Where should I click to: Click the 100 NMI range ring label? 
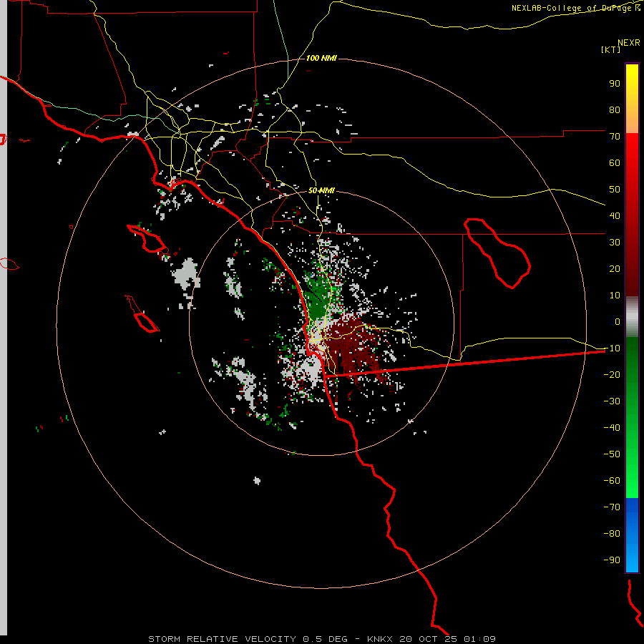[321, 58]
